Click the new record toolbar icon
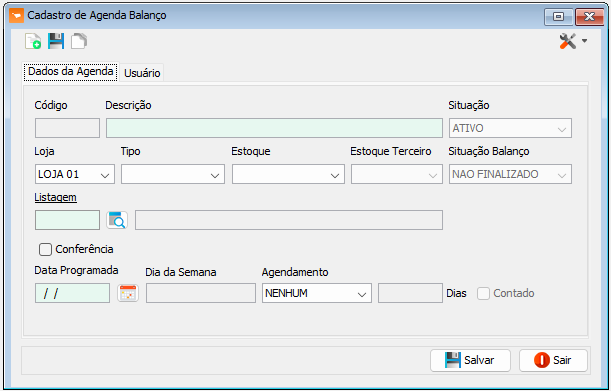The height and width of the screenshot is (391, 612). (x=33, y=41)
